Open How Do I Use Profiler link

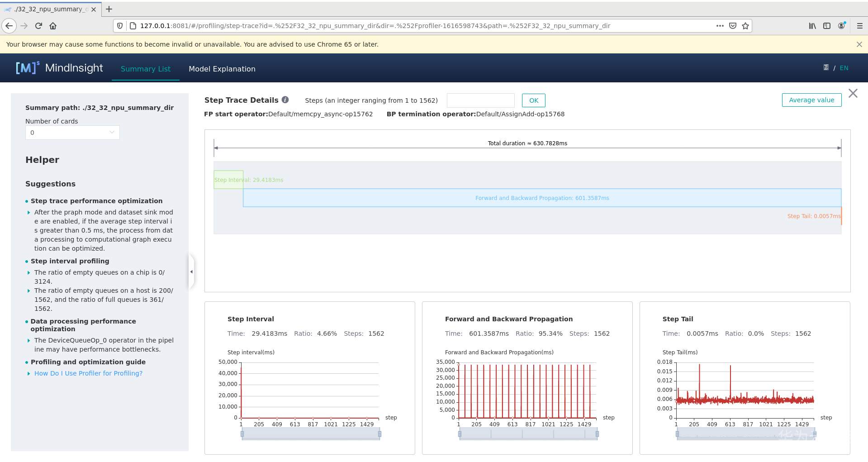(x=88, y=373)
